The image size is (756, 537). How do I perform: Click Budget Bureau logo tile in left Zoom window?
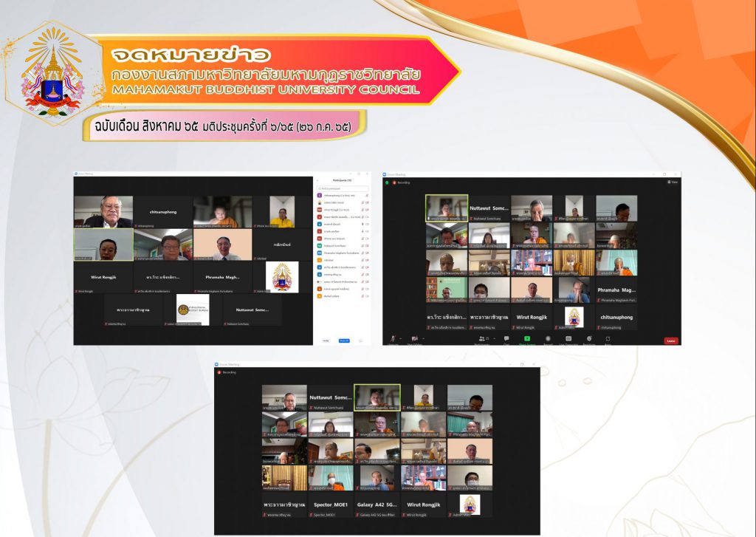[193, 309]
